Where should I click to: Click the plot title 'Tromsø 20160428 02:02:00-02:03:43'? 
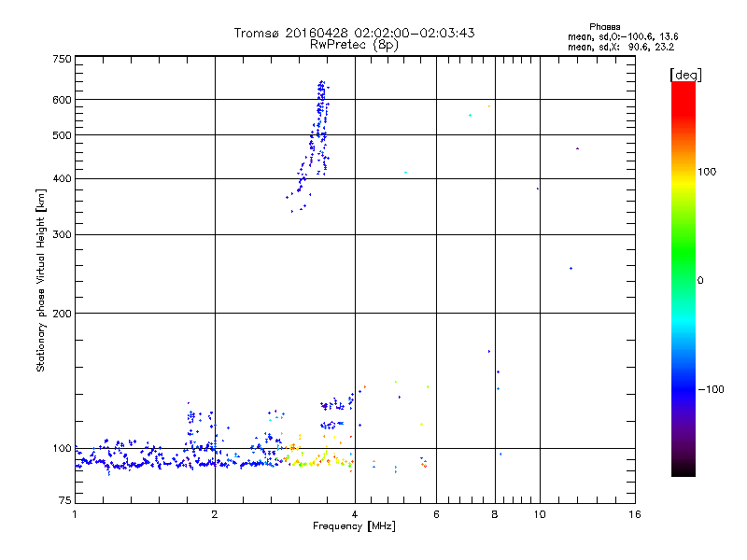point(354,33)
